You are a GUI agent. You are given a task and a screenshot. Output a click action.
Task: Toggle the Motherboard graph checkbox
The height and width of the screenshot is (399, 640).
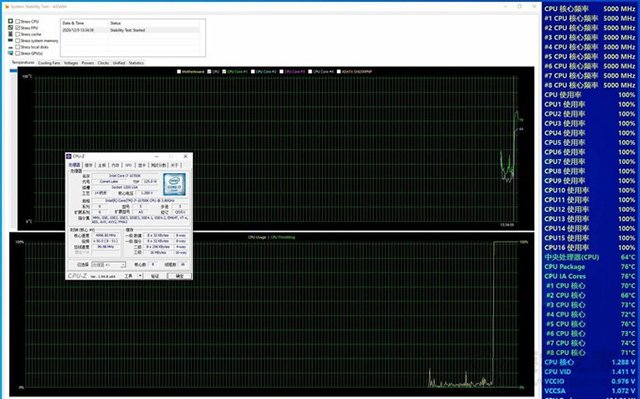point(179,71)
